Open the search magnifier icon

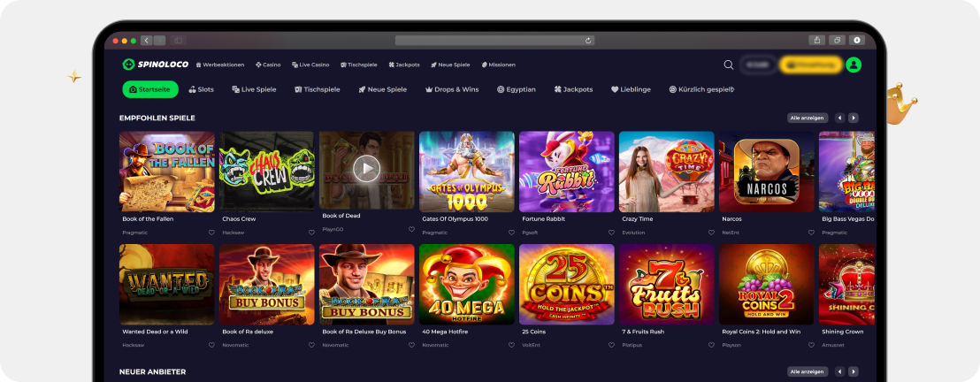pyautogui.click(x=729, y=65)
